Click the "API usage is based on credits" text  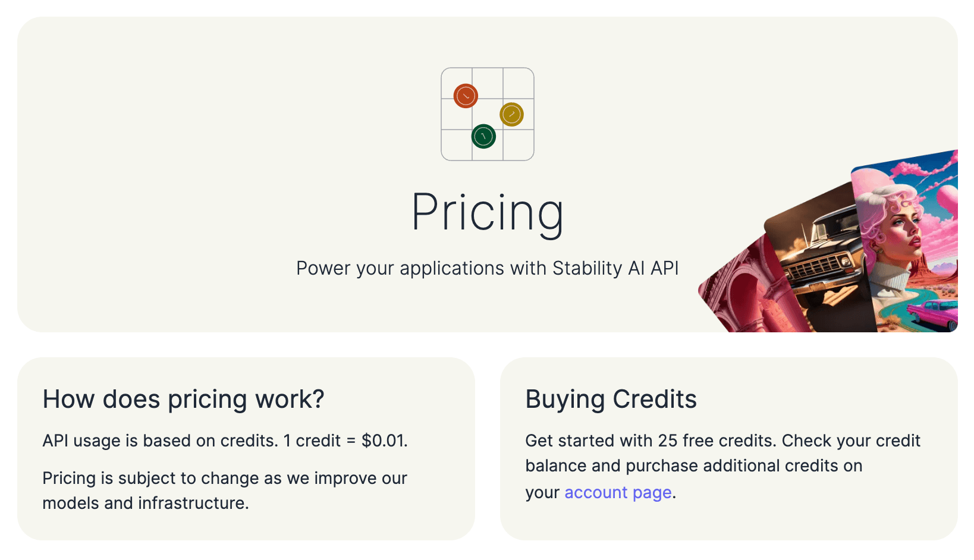[161, 441]
